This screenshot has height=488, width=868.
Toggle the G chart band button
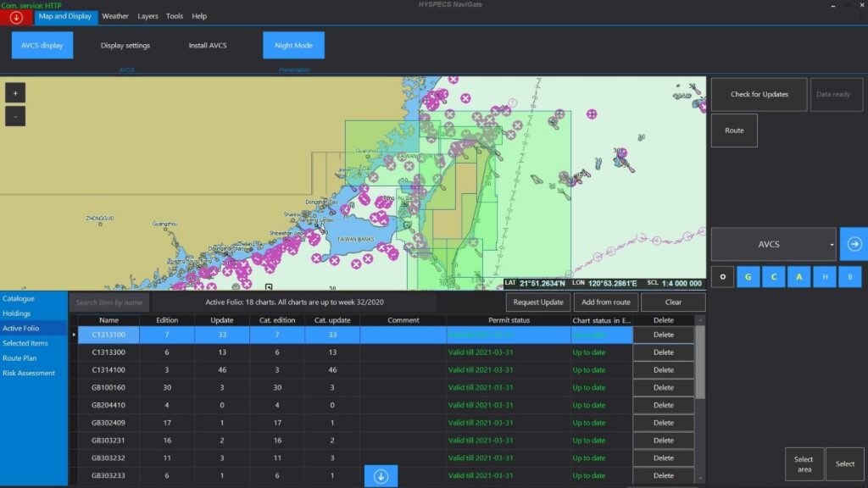748,277
